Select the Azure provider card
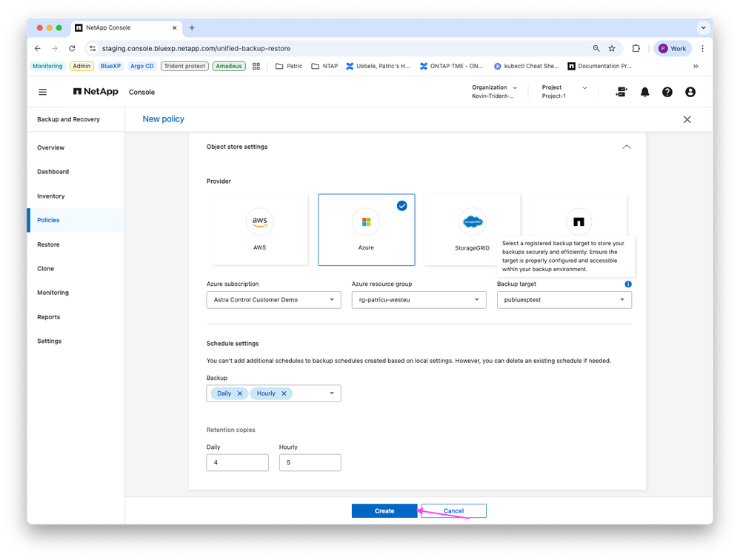 point(366,230)
